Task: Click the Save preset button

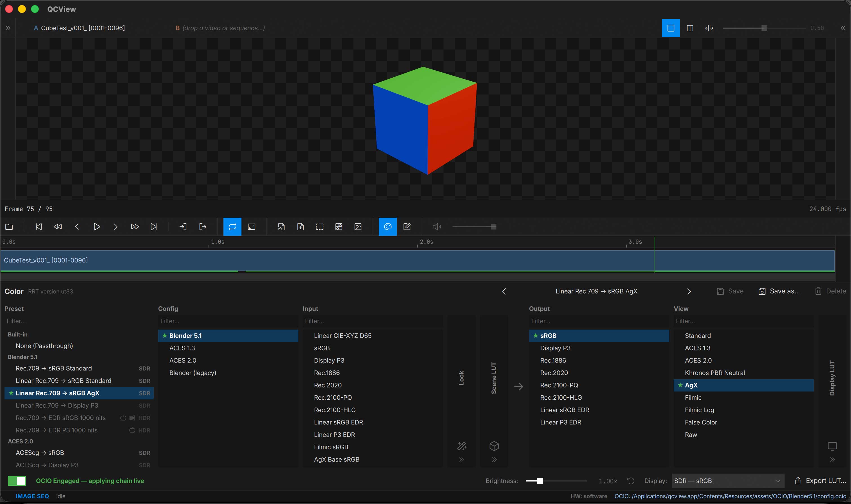Action: 730,291
